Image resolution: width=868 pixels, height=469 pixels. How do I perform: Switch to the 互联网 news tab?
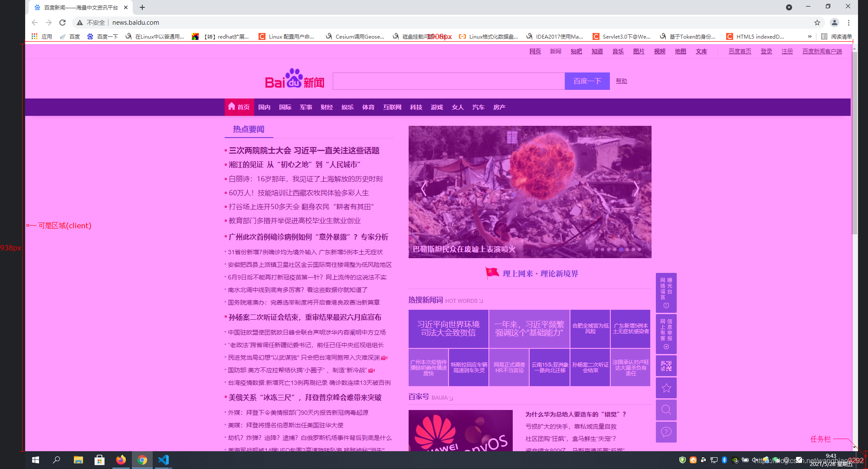[x=392, y=107]
